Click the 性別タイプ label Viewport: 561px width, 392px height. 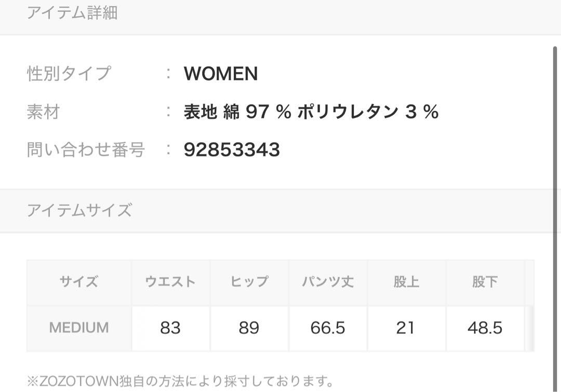[x=69, y=74]
